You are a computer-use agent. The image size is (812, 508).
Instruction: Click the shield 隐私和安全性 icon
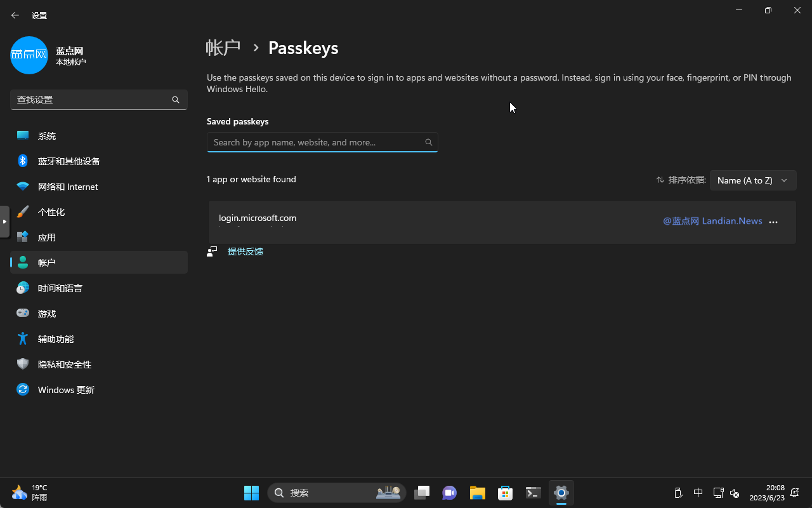coord(23,364)
